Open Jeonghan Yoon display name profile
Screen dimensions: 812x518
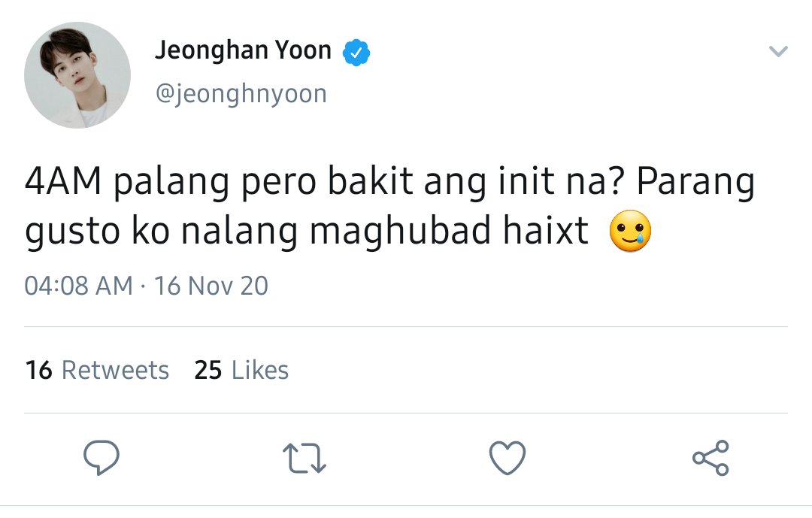pos(244,50)
